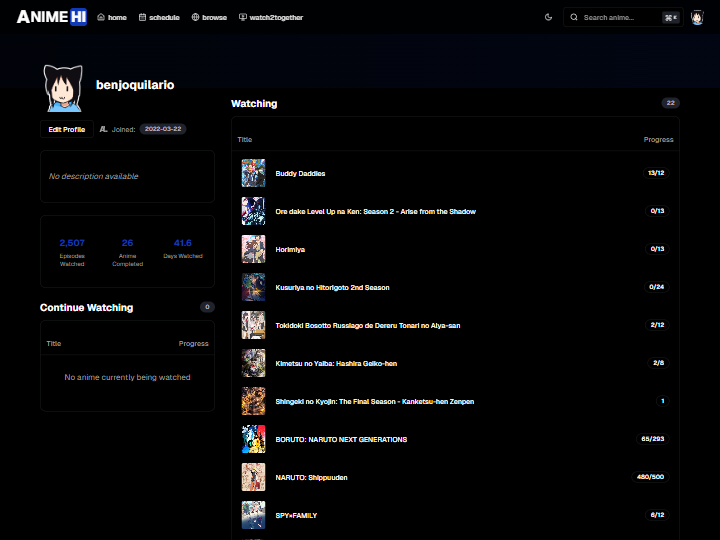Open watch2together from the navbar
This screenshot has width=720, height=540.
pos(271,17)
